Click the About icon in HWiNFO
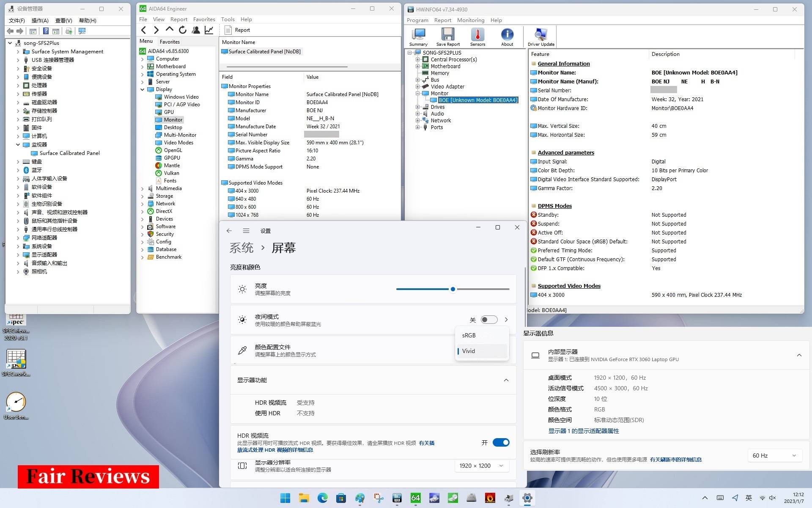This screenshot has height=508, width=812. (507, 36)
